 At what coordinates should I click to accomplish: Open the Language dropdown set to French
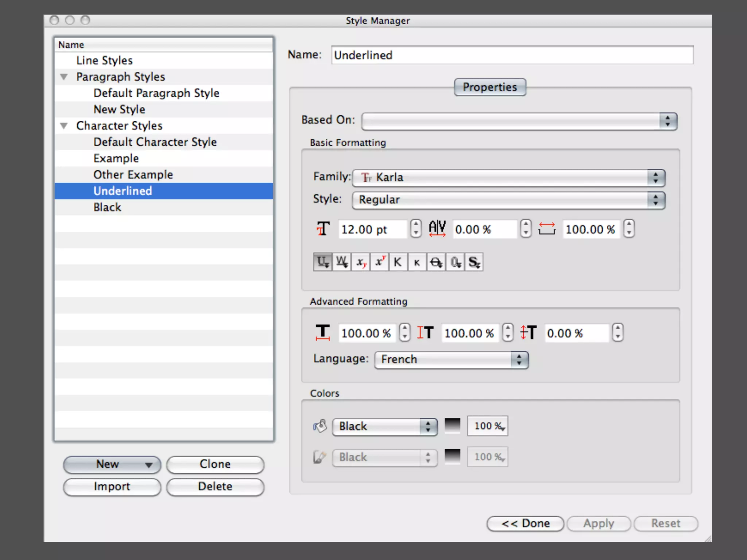pyautogui.click(x=451, y=359)
